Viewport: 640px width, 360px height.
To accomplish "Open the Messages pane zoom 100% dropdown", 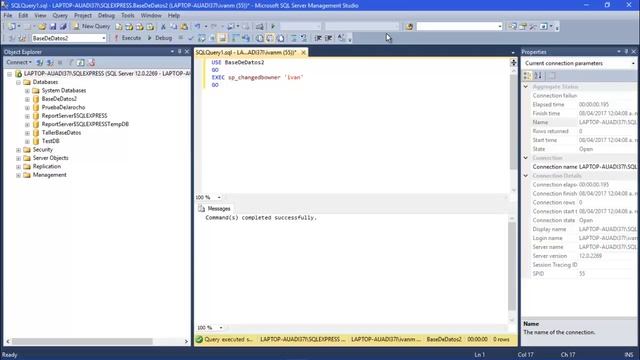I will click(x=221, y=328).
